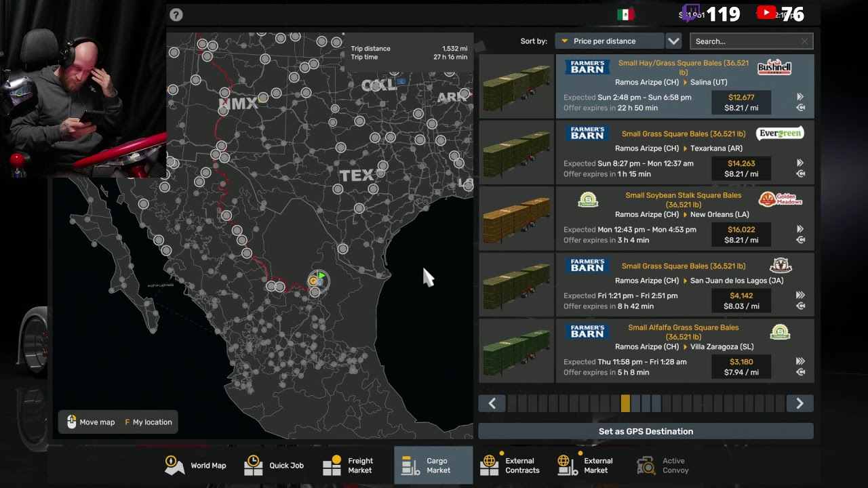Click the Mexico flag icon
Screen dimensions: 868x488
(625, 14)
